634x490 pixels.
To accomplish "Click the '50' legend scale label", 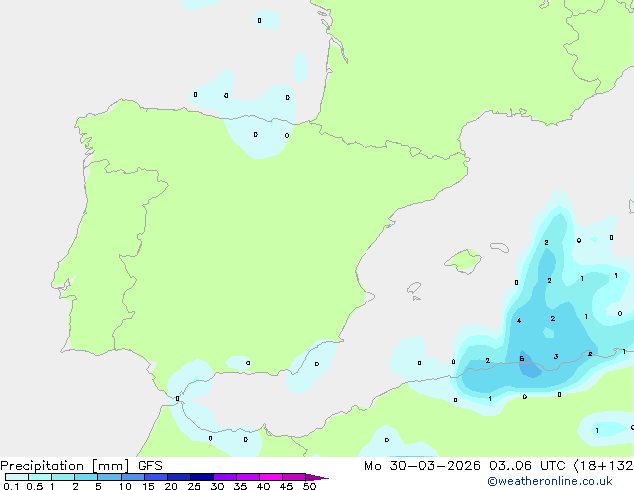I will click(x=309, y=486).
